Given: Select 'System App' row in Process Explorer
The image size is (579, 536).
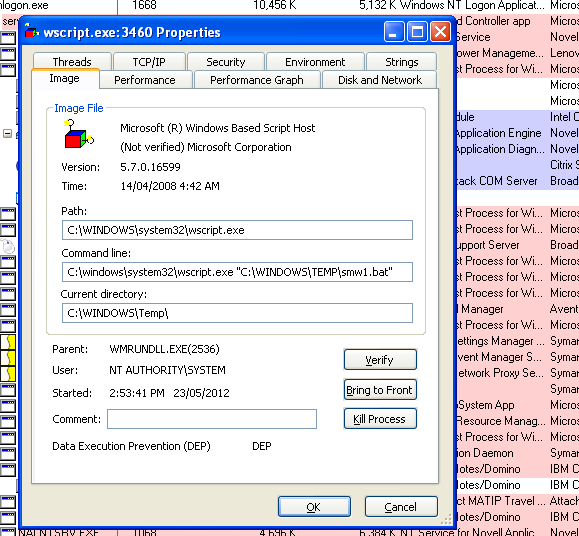Looking at the screenshot, I should click(x=518, y=405).
